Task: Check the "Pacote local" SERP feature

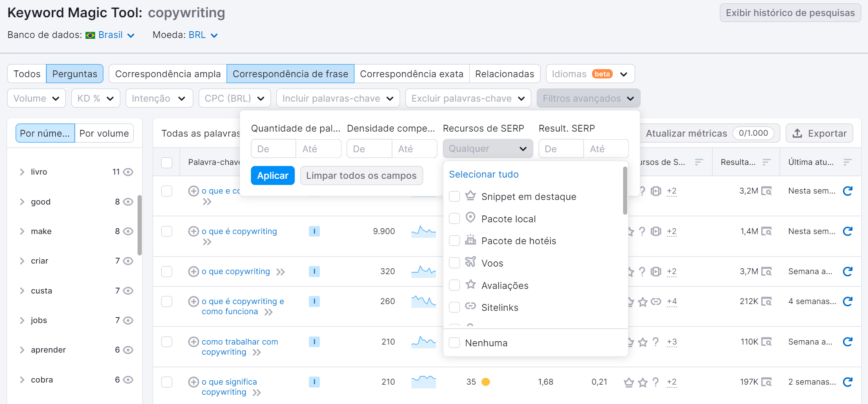Action: click(454, 218)
